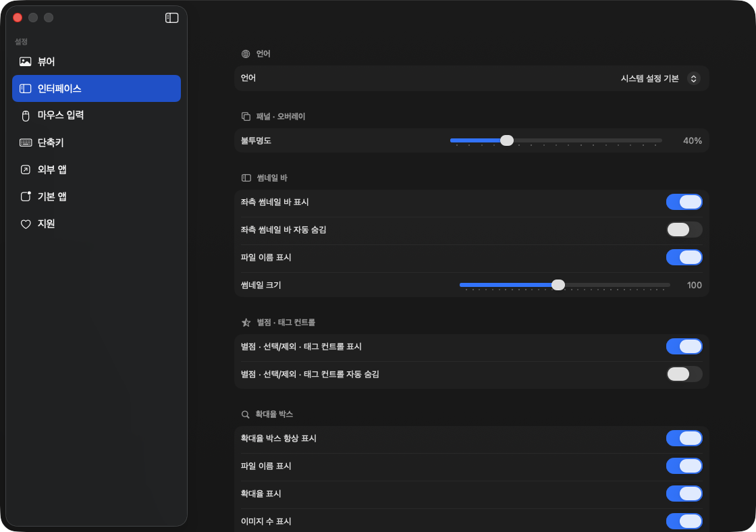
Task: Toggle 확대율 박스 항상 표시 switch
Action: [684, 438]
